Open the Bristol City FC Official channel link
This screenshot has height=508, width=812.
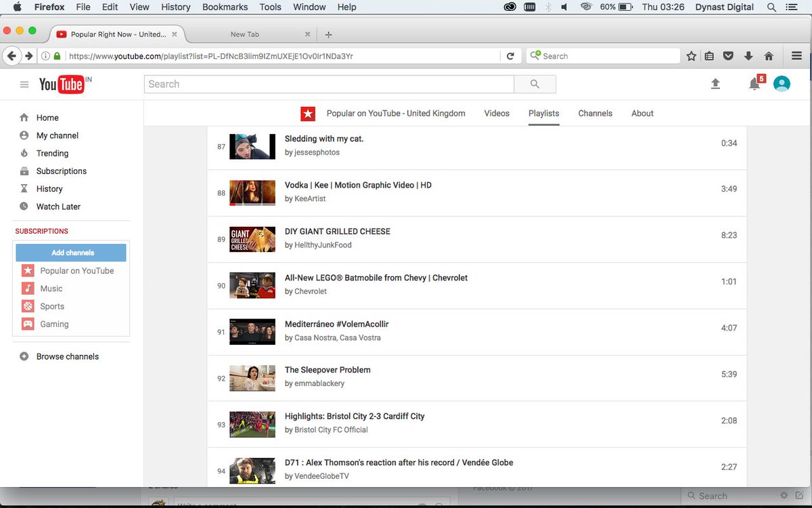click(x=331, y=430)
